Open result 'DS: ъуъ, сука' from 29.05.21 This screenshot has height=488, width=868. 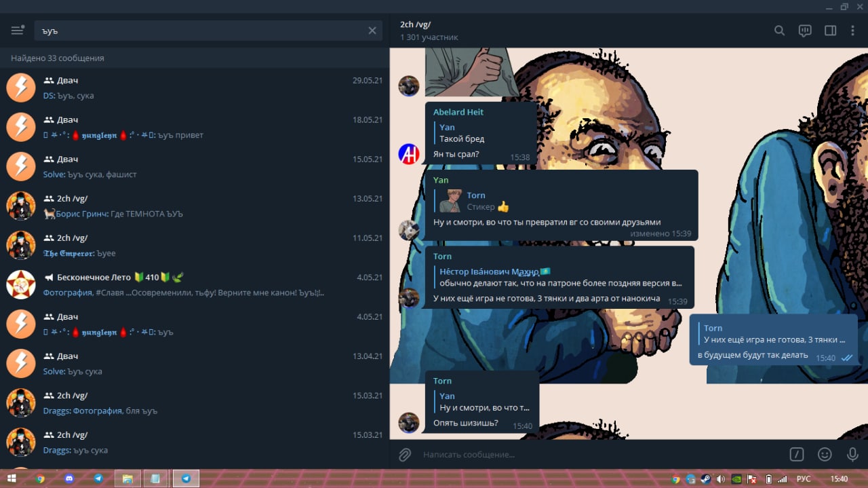195,88
